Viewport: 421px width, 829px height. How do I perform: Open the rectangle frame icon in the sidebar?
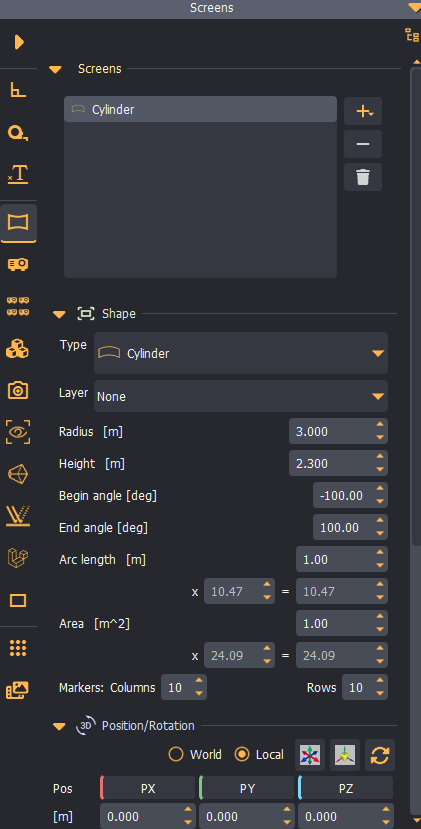tap(19, 601)
